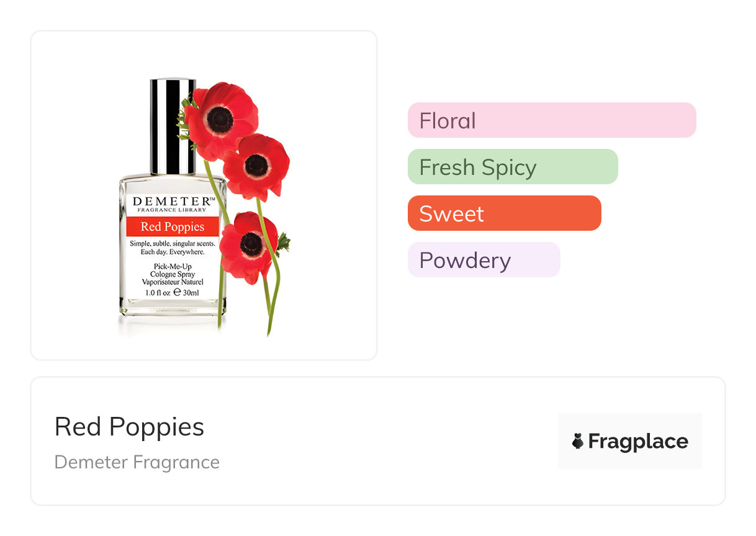Click the DEMETER logo on the bottle
The width and height of the screenshot is (756, 536).
point(173,201)
